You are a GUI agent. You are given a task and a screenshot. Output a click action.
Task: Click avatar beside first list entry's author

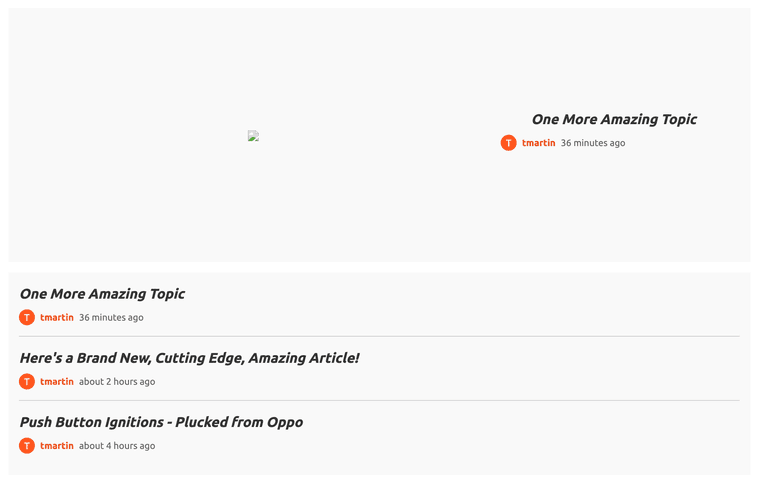point(27,317)
